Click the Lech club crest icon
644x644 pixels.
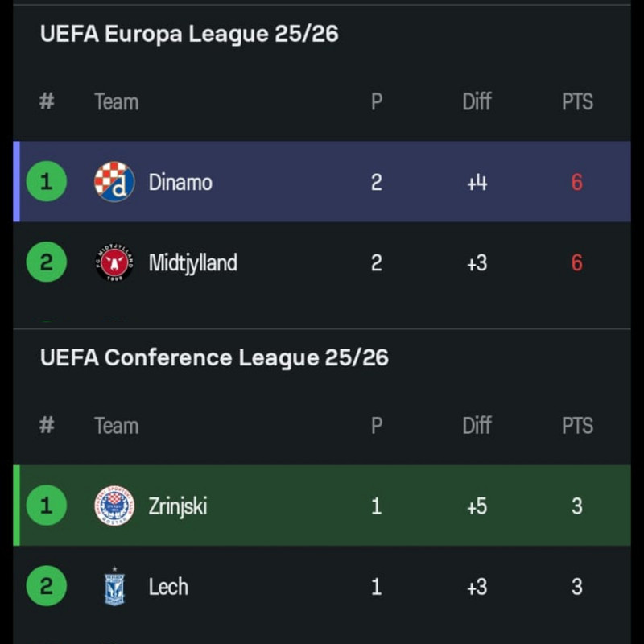114,587
